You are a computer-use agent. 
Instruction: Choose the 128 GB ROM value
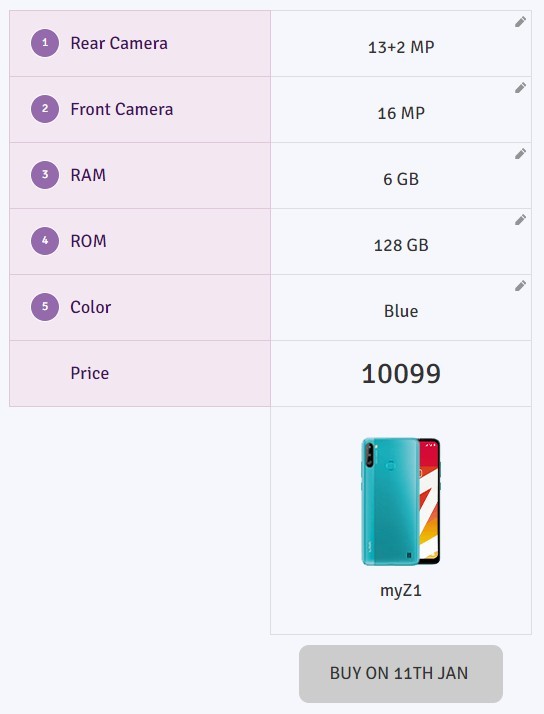401,245
